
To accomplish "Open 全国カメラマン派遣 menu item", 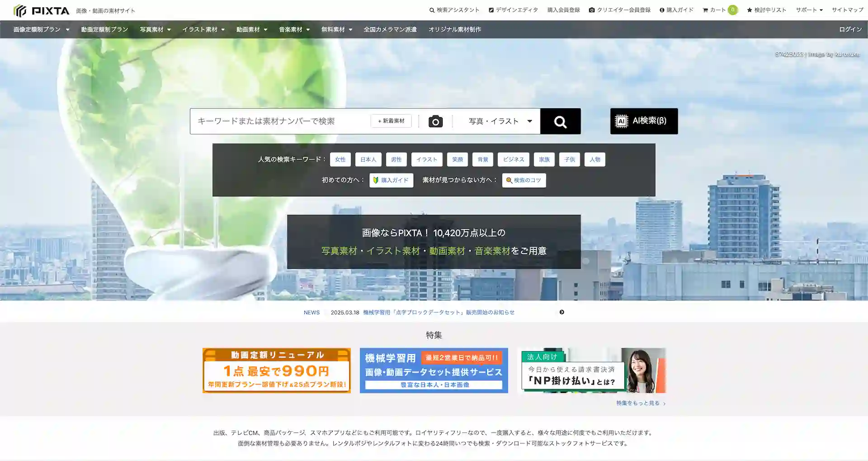I will pos(390,29).
